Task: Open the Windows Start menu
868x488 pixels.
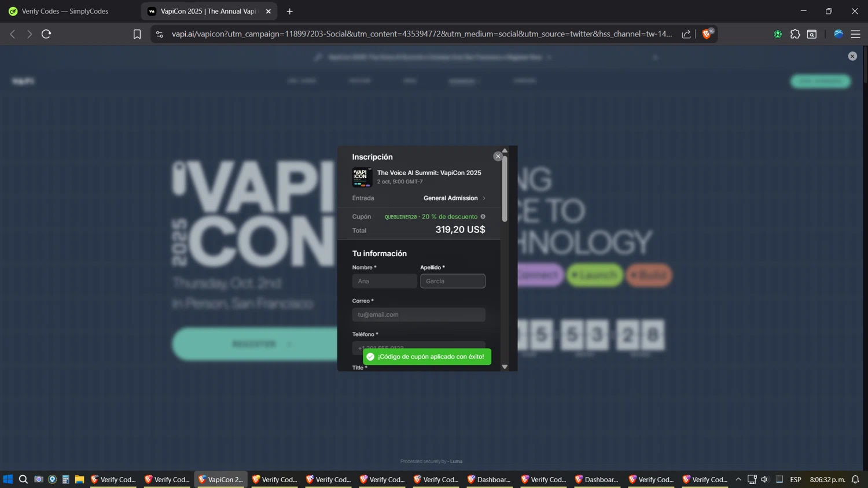Action: point(8,479)
